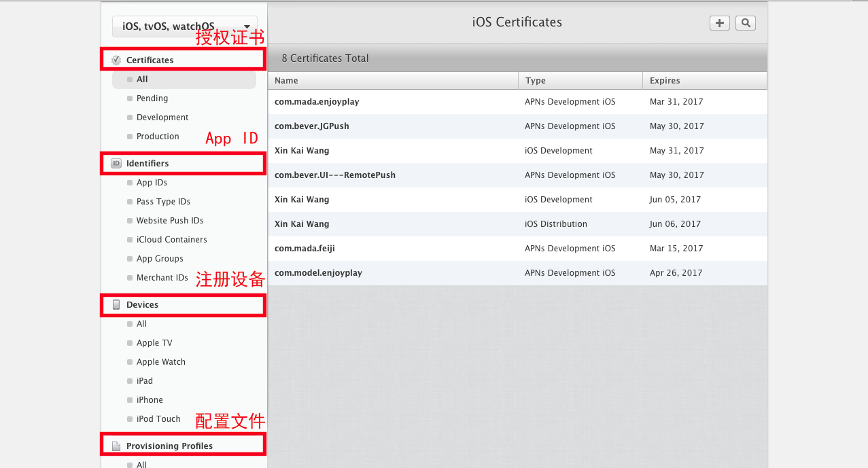The image size is (868, 468).
Task: Select Xin Kai Wang expiring Jun 05, 2017
Action: tap(517, 200)
